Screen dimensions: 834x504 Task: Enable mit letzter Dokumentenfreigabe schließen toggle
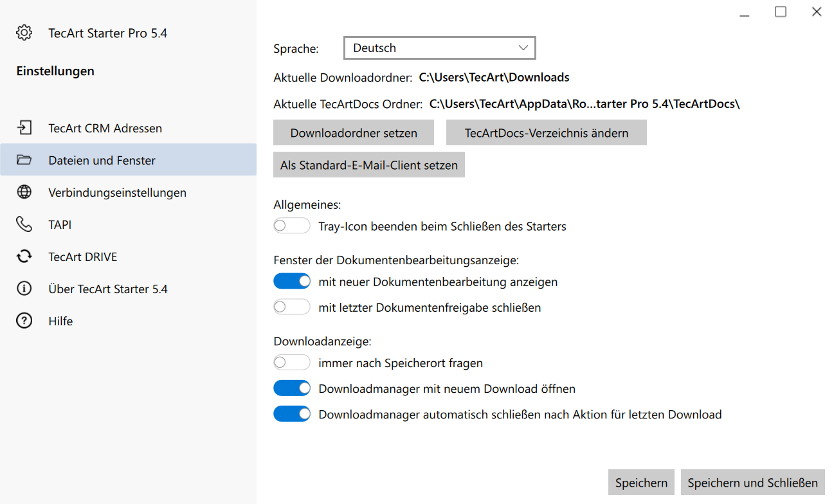coord(292,307)
